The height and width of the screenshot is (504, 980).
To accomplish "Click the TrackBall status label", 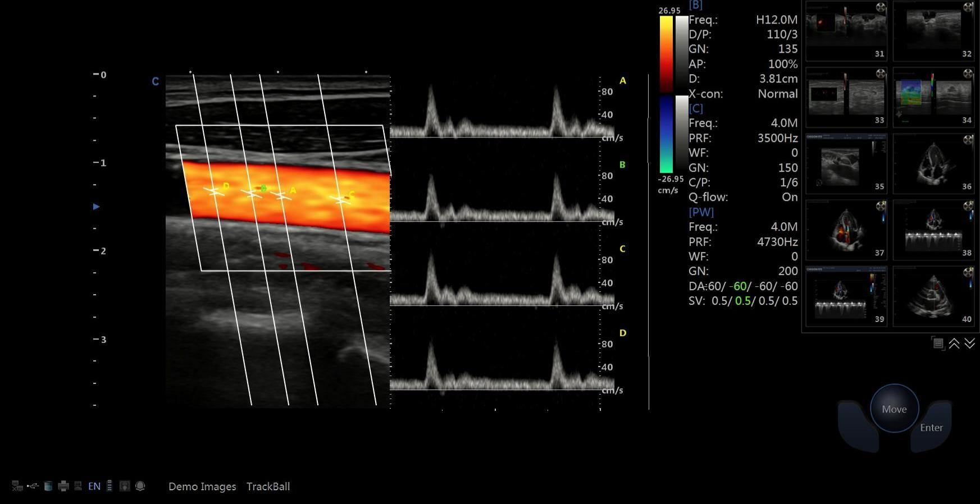I will click(268, 487).
